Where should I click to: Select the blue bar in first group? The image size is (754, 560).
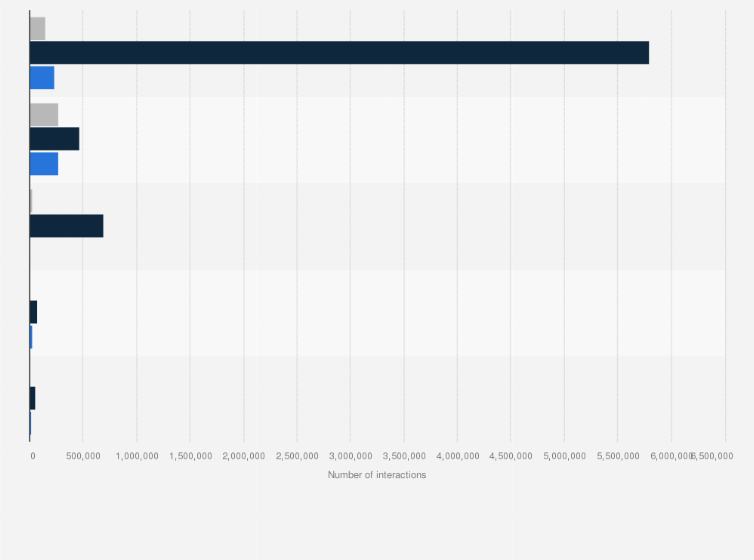(x=42, y=77)
